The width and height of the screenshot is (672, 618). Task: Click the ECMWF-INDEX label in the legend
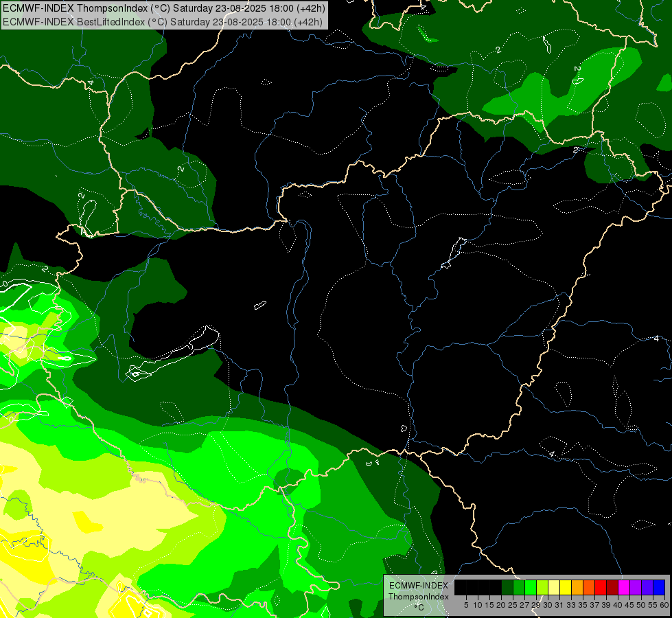pos(419,586)
